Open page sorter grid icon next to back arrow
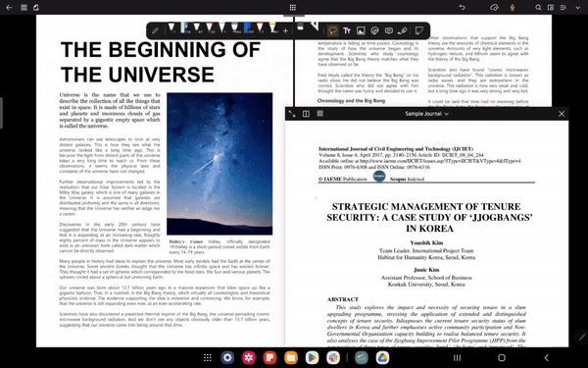The image size is (588, 368). click(x=24, y=8)
